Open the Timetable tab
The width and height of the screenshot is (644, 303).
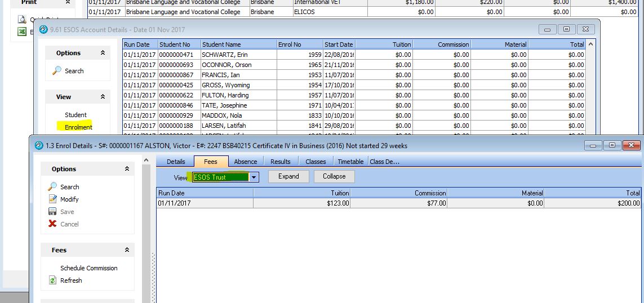(350, 162)
